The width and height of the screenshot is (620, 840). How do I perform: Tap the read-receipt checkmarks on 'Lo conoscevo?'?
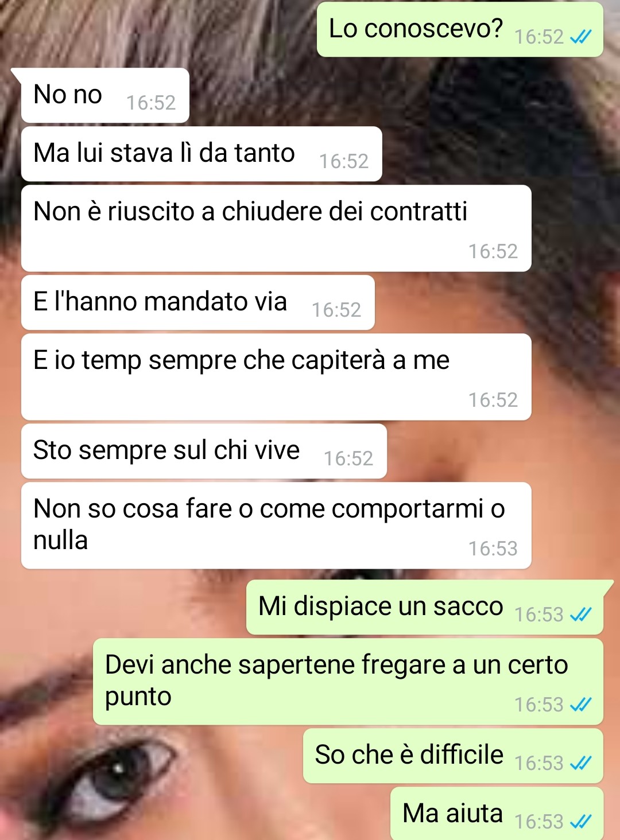tap(580, 37)
